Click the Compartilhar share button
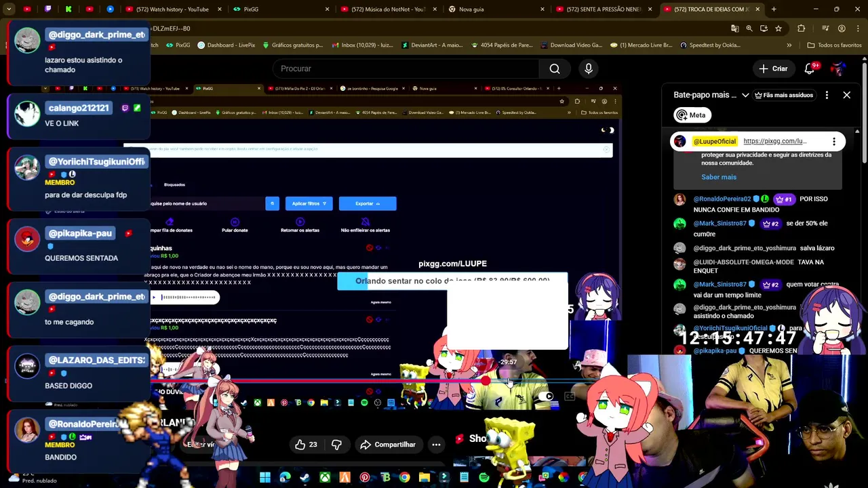This screenshot has width=868, height=488. click(x=388, y=445)
